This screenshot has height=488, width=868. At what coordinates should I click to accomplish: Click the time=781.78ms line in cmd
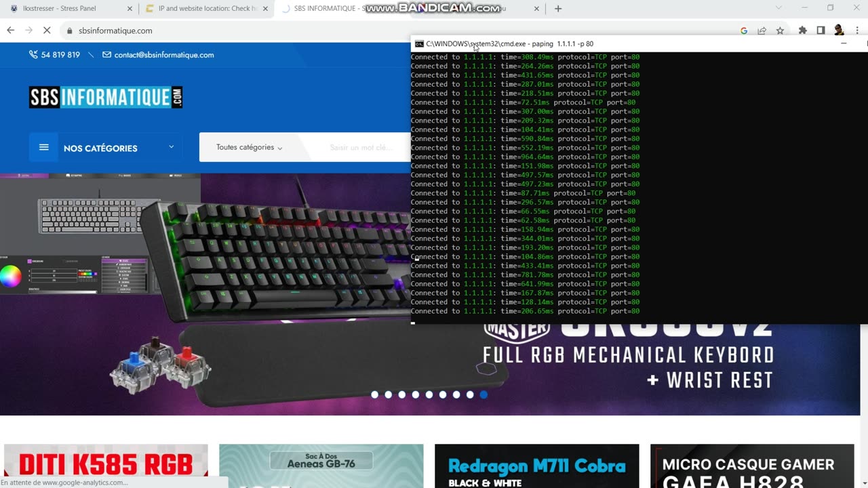click(525, 274)
